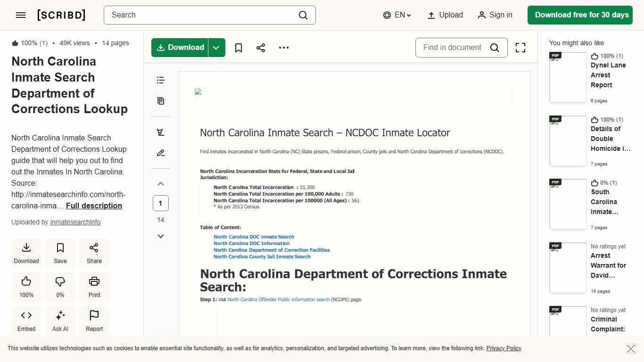644x362 pixels.
Task: Enter fullscreen view of the document
Action: coord(520,47)
